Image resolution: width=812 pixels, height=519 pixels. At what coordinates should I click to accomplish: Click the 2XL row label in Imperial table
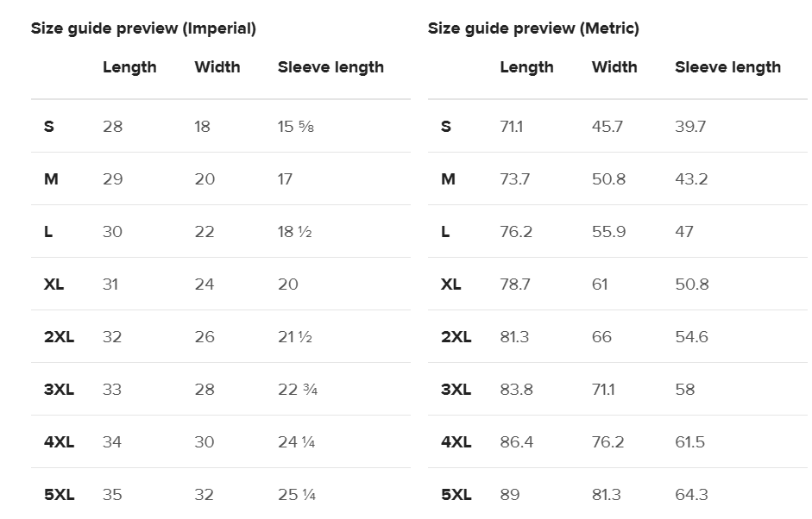[59, 337]
